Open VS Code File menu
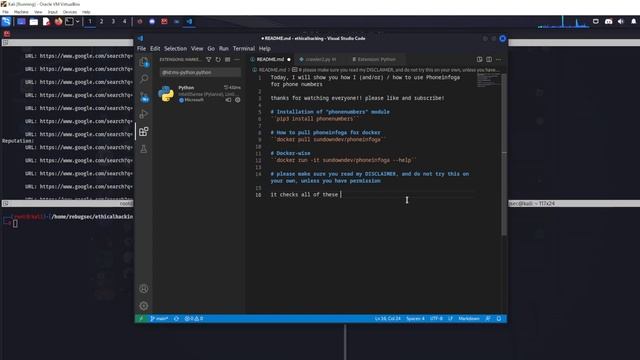This screenshot has width=640, height=360. pyautogui.click(x=141, y=49)
